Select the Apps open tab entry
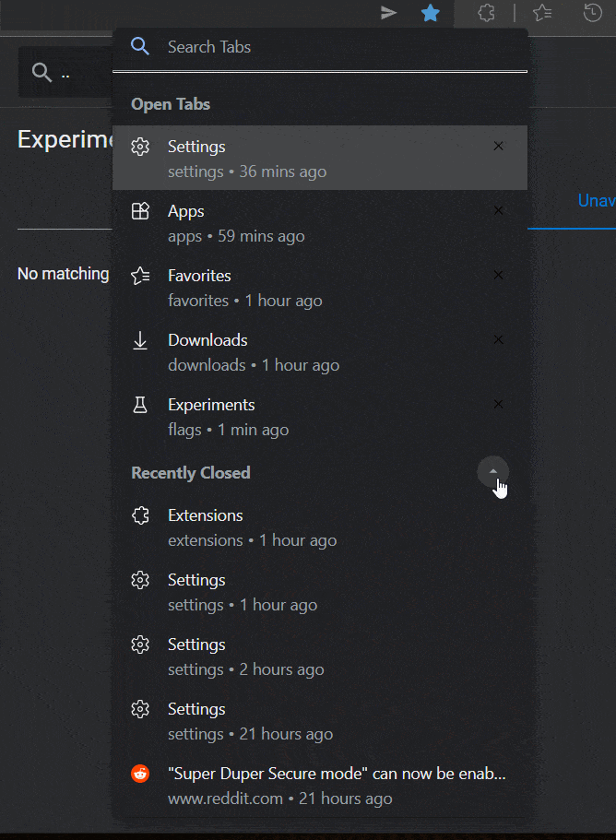Image resolution: width=616 pixels, height=840 pixels. coord(320,223)
